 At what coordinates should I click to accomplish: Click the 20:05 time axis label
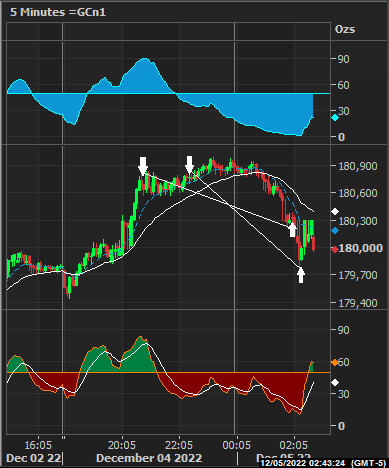(x=122, y=445)
